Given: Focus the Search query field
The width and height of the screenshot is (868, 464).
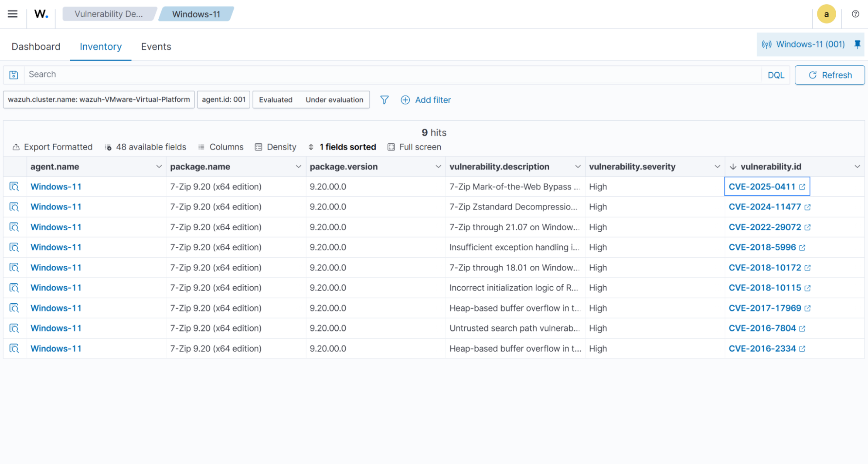Looking at the screenshot, I should [392, 75].
